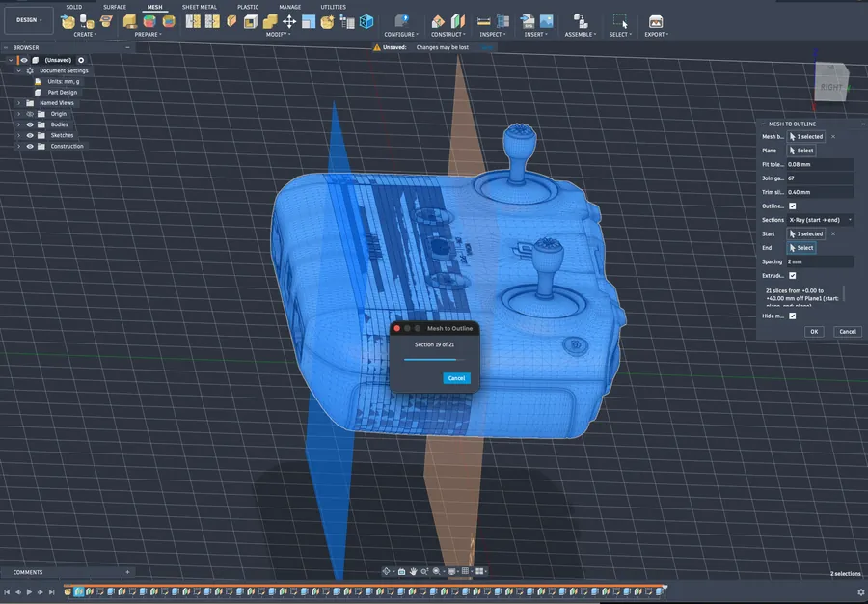Viewport: 868px width, 604px height.
Task: Click OK in Mesh to Outline panel
Action: tap(814, 332)
